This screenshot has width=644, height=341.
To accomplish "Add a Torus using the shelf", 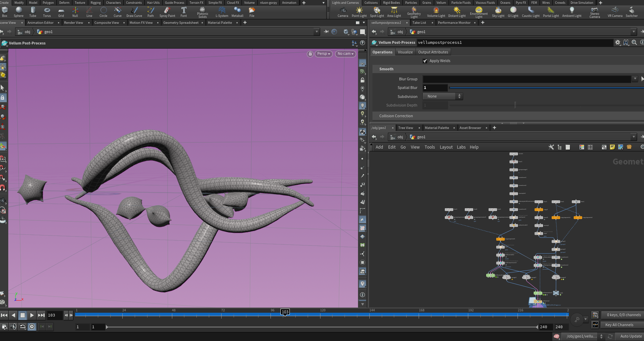I will tap(47, 12).
